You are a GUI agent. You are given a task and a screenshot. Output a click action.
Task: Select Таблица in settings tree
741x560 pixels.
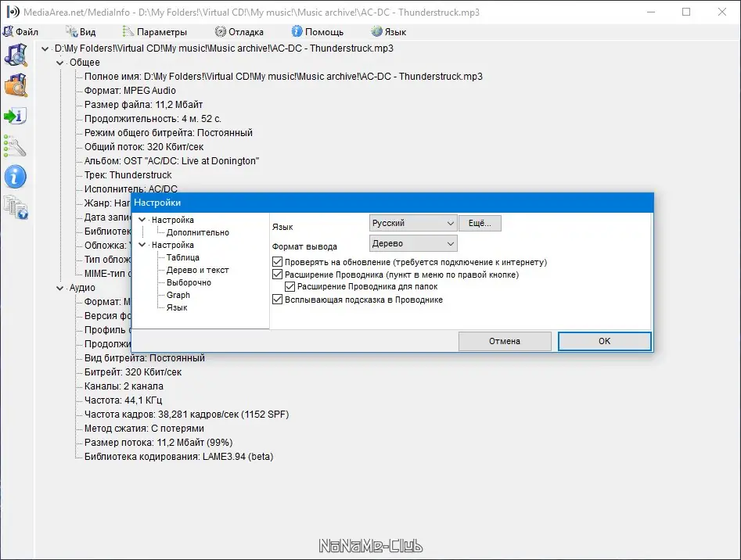183,257
